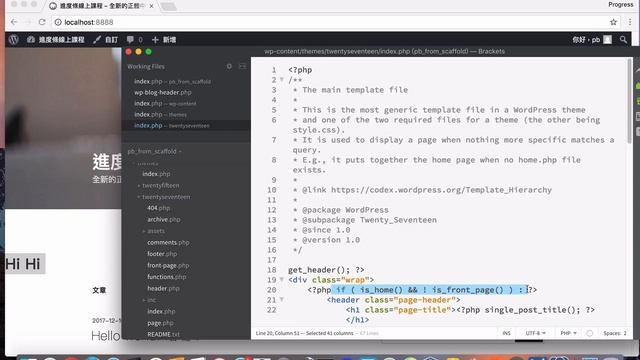
Task: Click Progress label at top right
Action: click(620, 4)
